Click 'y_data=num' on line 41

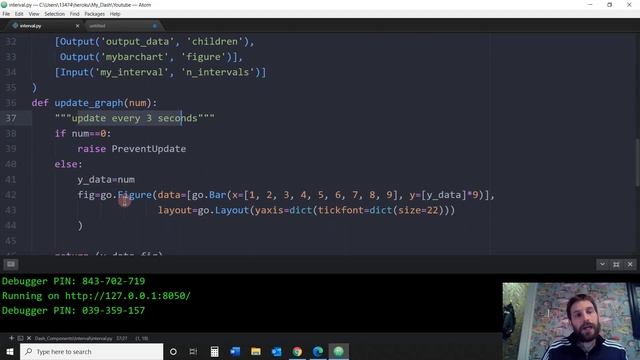[106, 180]
